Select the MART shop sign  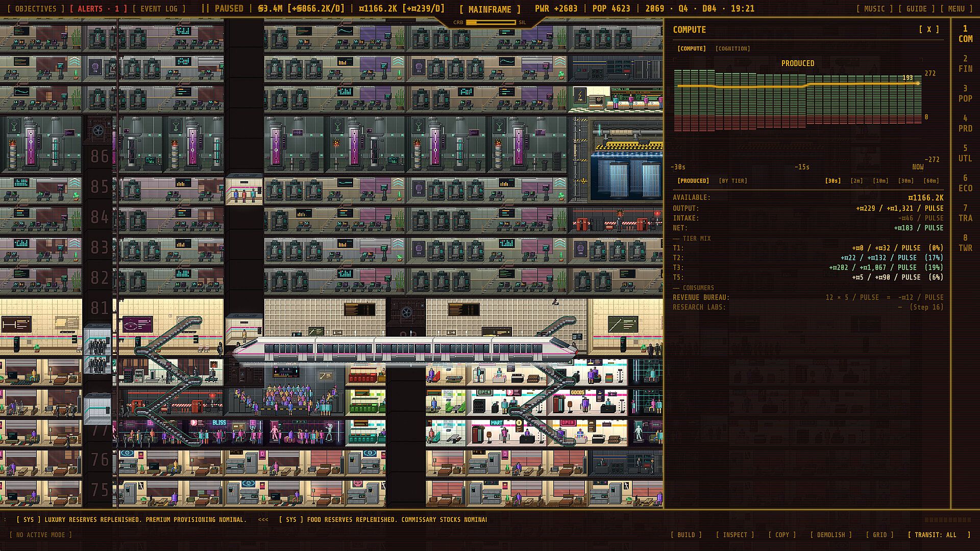pos(497,423)
